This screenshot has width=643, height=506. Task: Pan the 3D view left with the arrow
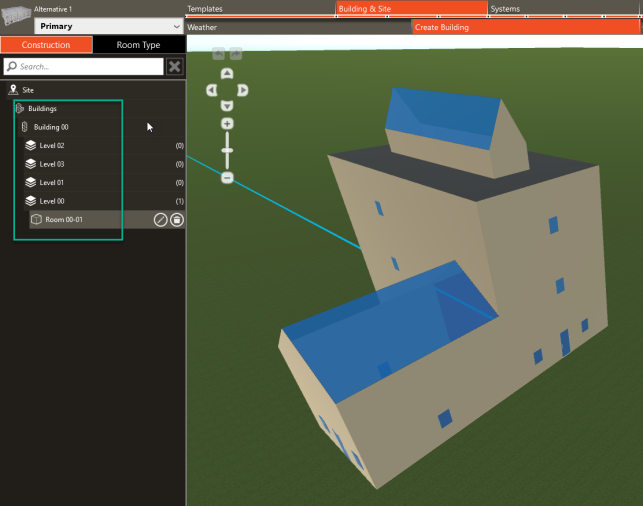(x=211, y=90)
